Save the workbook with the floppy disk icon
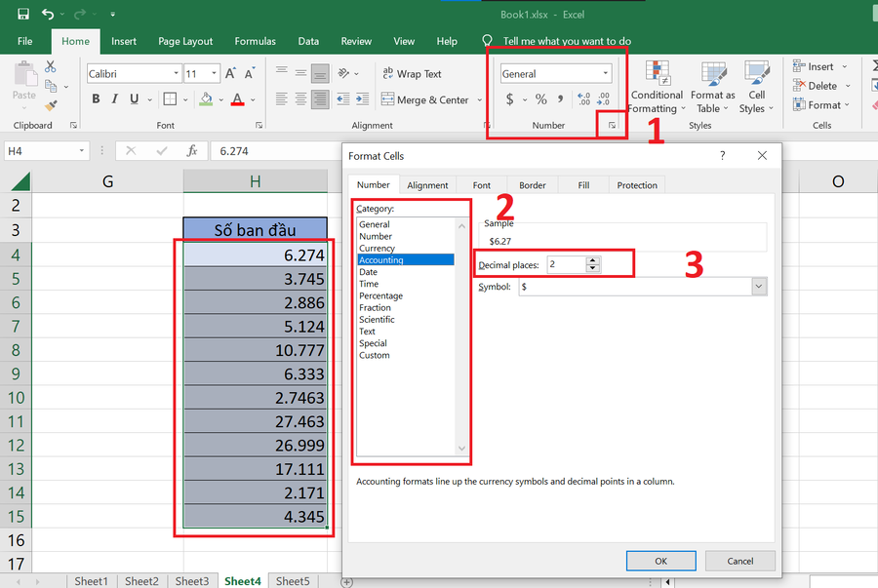The height and width of the screenshot is (588, 878). [23, 14]
